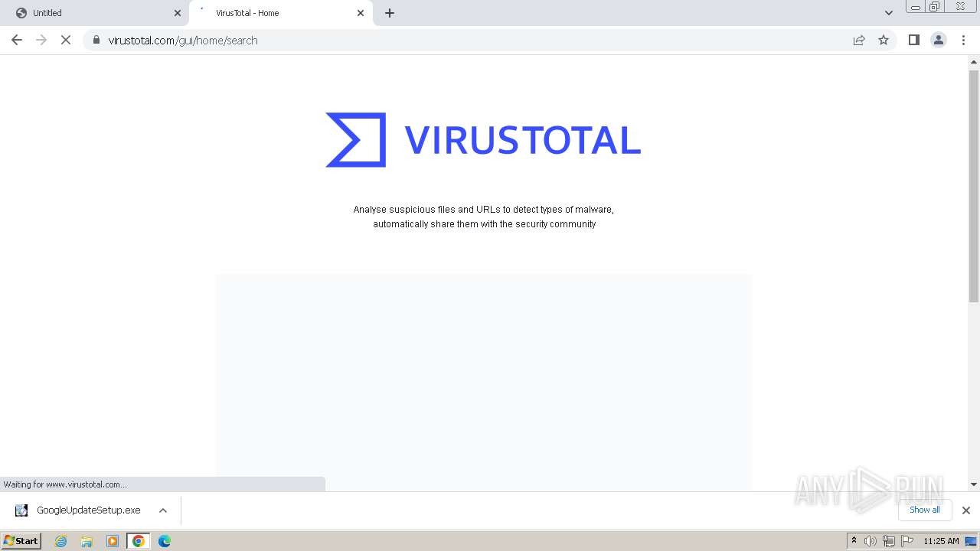The height and width of the screenshot is (551, 980).
Task: View site information via lock icon
Action: click(x=96, y=40)
